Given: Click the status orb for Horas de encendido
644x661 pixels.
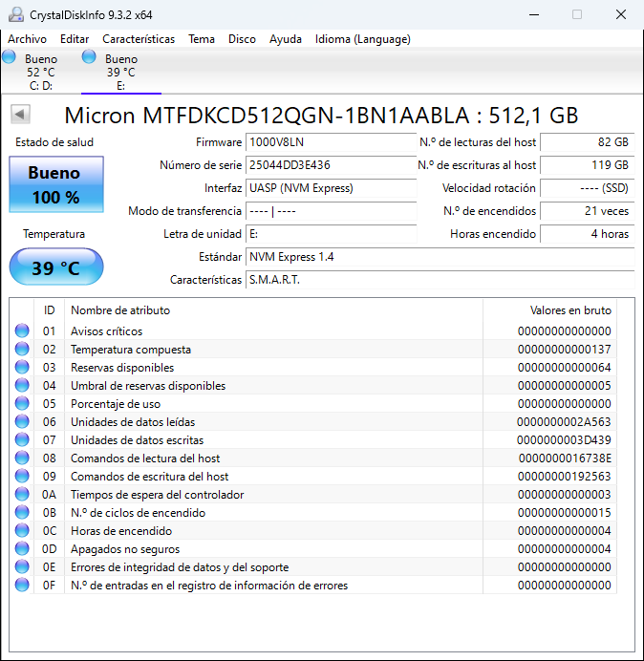Looking at the screenshot, I should click(x=22, y=531).
